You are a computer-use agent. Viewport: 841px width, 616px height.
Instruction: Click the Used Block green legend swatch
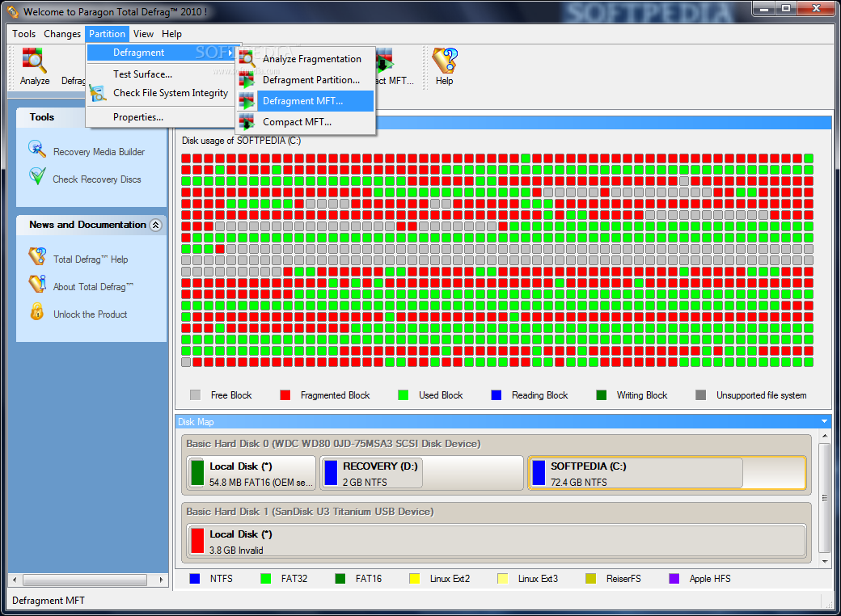(404, 395)
